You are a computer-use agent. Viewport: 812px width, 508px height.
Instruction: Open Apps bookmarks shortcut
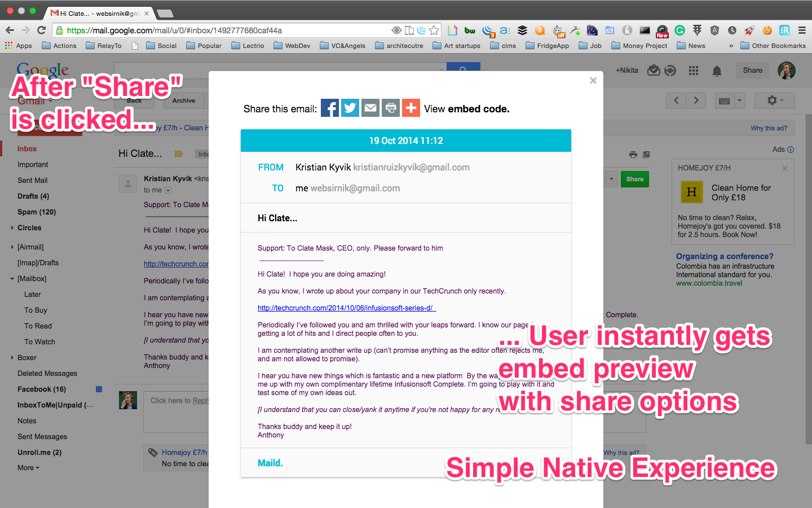(18, 46)
